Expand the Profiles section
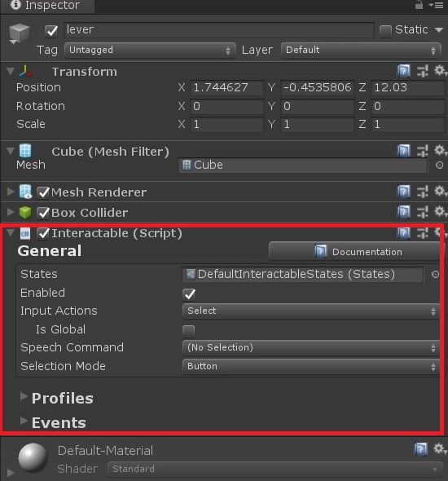Image resolution: width=448 pixels, height=481 pixels. pyautogui.click(x=24, y=396)
